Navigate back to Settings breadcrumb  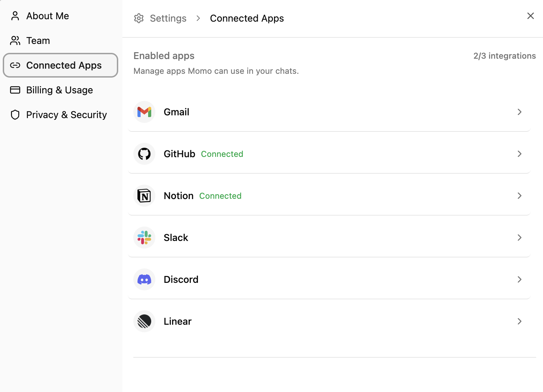click(x=168, y=18)
